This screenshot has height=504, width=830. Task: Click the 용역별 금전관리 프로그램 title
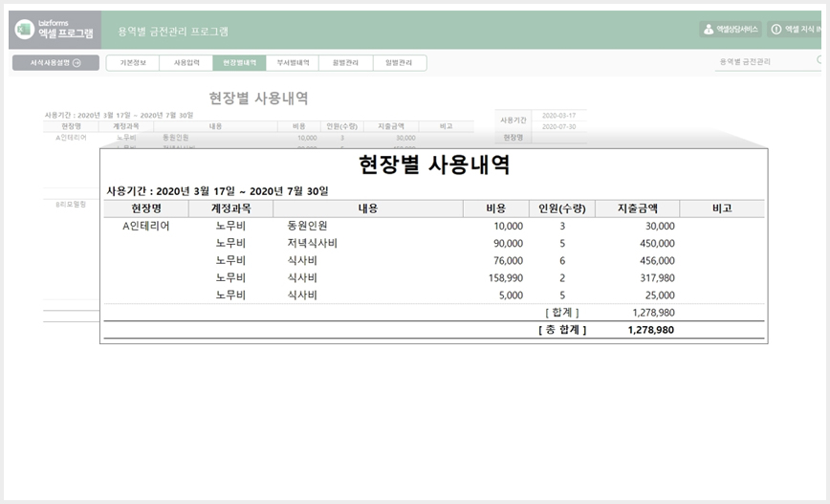173,32
